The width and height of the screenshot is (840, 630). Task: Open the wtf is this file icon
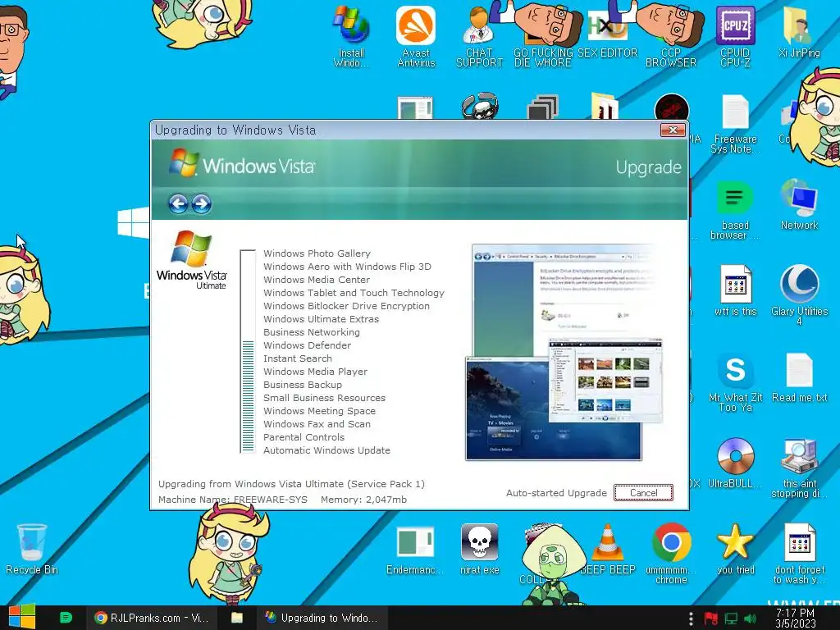735,290
